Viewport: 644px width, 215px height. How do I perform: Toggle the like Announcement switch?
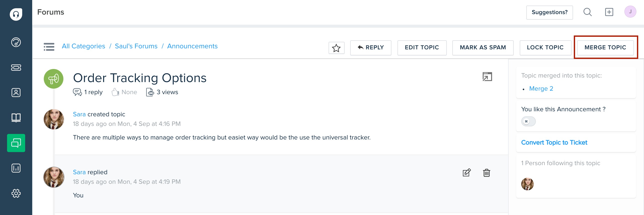[528, 121]
